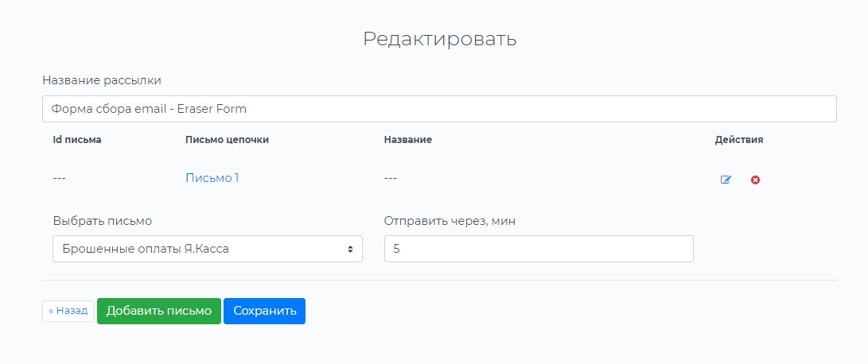The image size is (868, 364).
Task: Go back using the « Назад button
Action: (x=68, y=311)
